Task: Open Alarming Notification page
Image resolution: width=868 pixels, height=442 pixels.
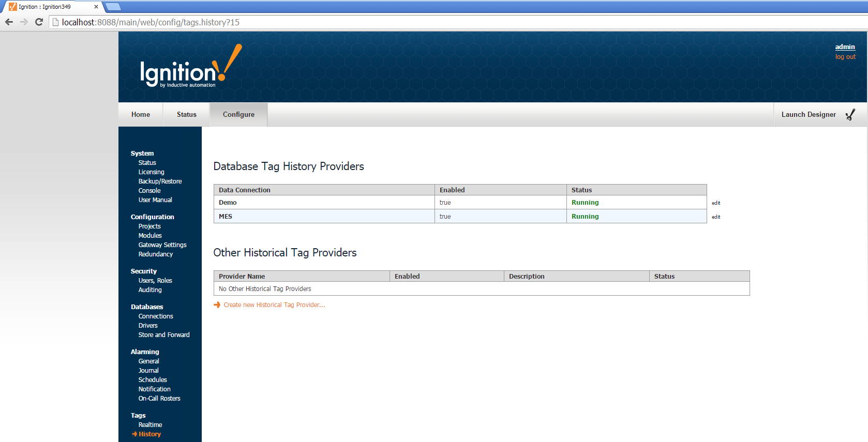Action: 154,389
